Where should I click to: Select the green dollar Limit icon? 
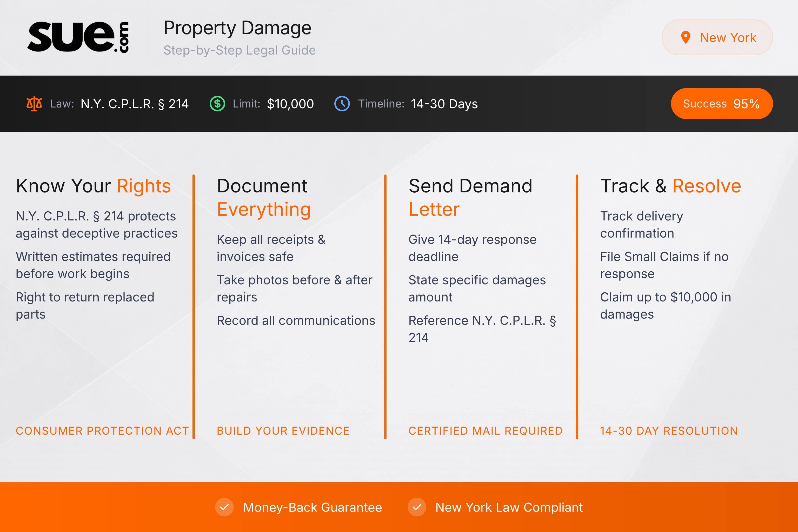pyautogui.click(x=218, y=104)
